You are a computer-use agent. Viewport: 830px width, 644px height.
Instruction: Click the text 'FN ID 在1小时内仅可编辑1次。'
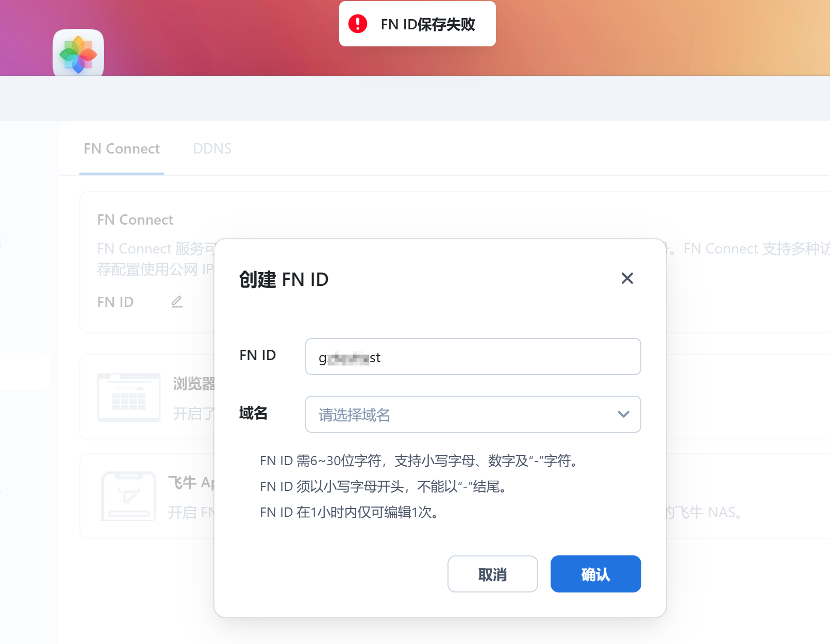point(350,512)
